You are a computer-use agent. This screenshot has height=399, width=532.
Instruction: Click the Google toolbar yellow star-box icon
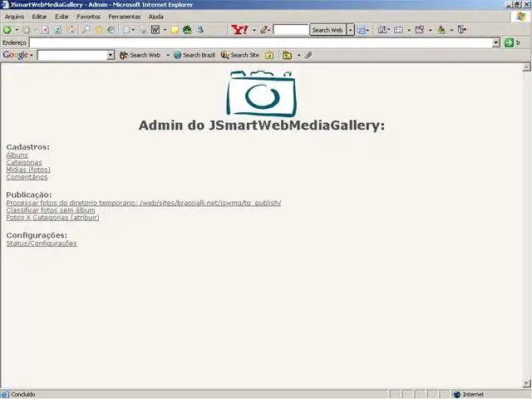[269, 55]
